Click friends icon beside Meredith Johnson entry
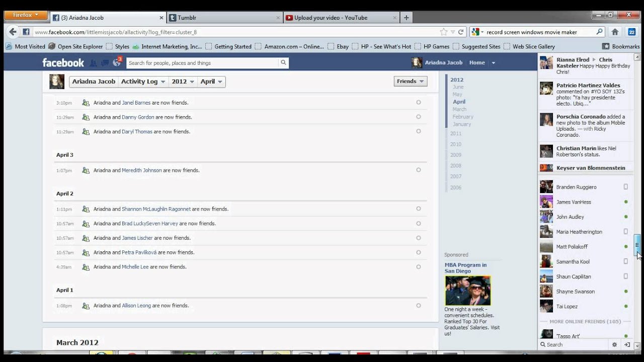Viewport: 644px width, 362px height. pos(86,170)
